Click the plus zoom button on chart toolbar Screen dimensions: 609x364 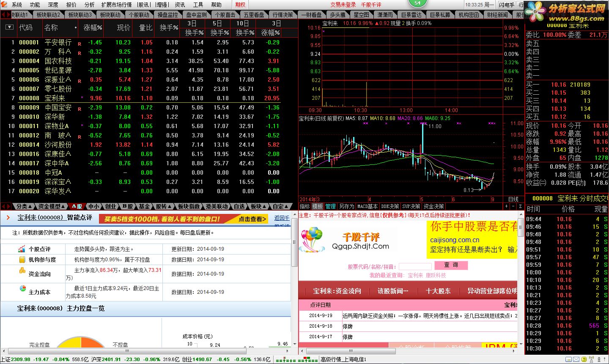tap(507, 206)
